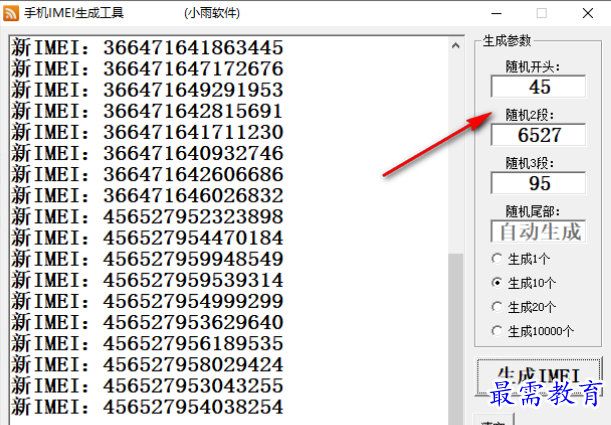Click the 随机2段 label
The height and width of the screenshot is (425, 611).
pyautogui.click(x=530, y=115)
